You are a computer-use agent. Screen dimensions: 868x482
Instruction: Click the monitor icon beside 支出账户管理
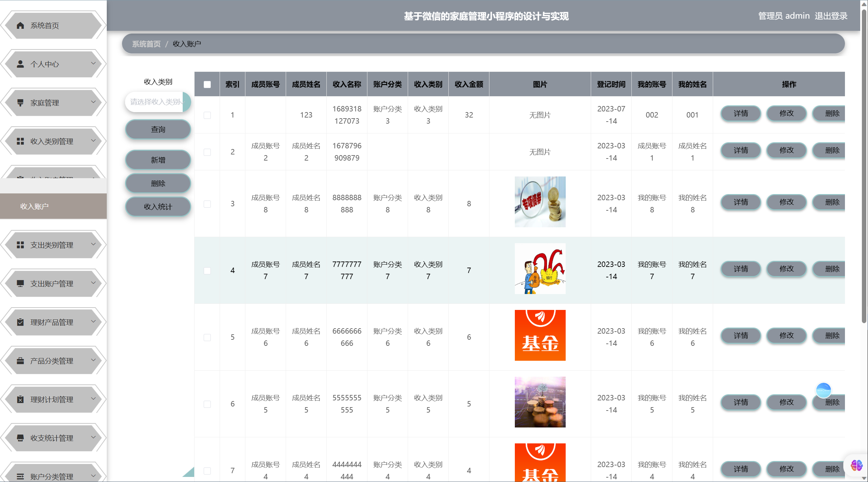pyautogui.click(x=20, y=284)
